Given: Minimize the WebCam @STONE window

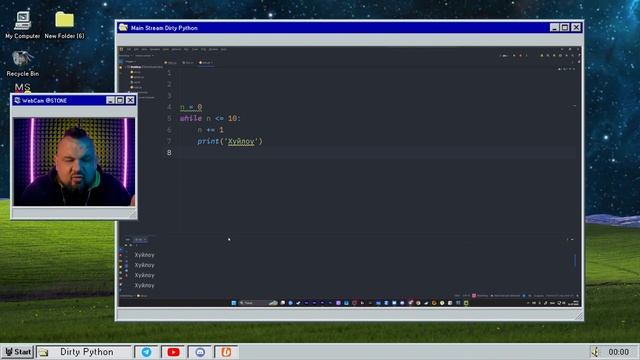Looking at the screenshot, I should click(110, 100).
